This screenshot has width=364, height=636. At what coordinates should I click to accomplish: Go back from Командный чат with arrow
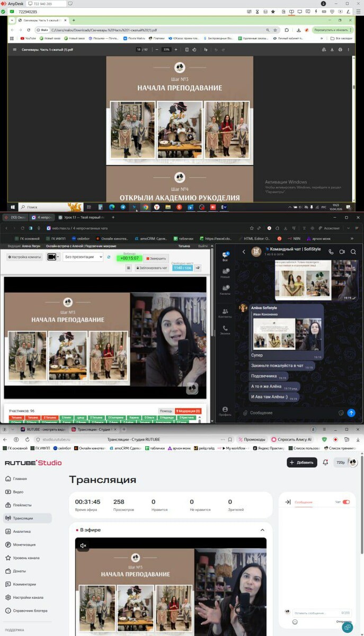point(244,252)
